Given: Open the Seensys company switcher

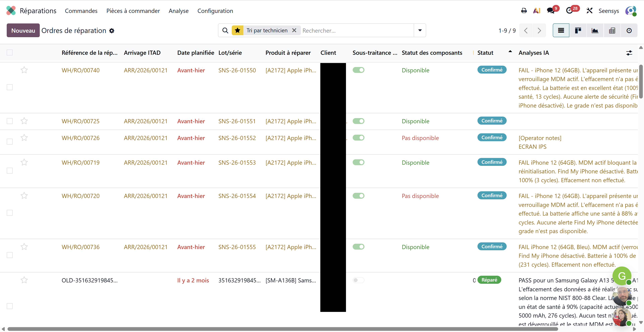Looking at the screenshot, I should (x=609, y=11).
